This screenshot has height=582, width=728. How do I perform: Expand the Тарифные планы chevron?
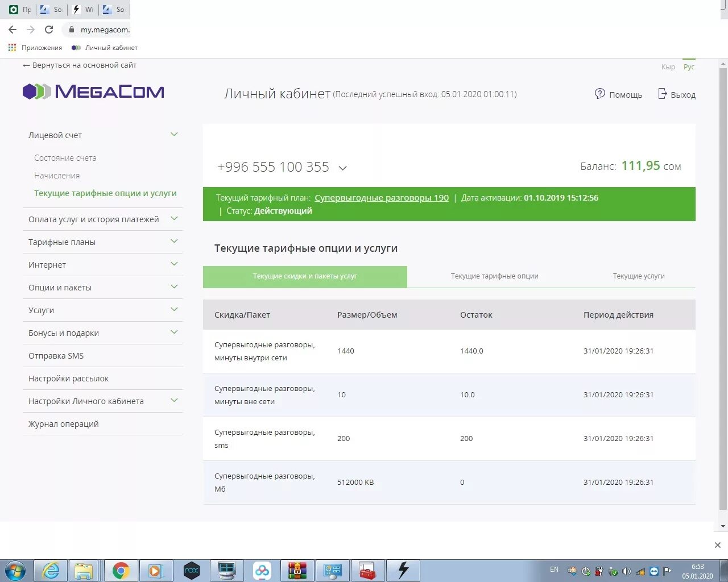pyautogui.click(x=174, y=242)
